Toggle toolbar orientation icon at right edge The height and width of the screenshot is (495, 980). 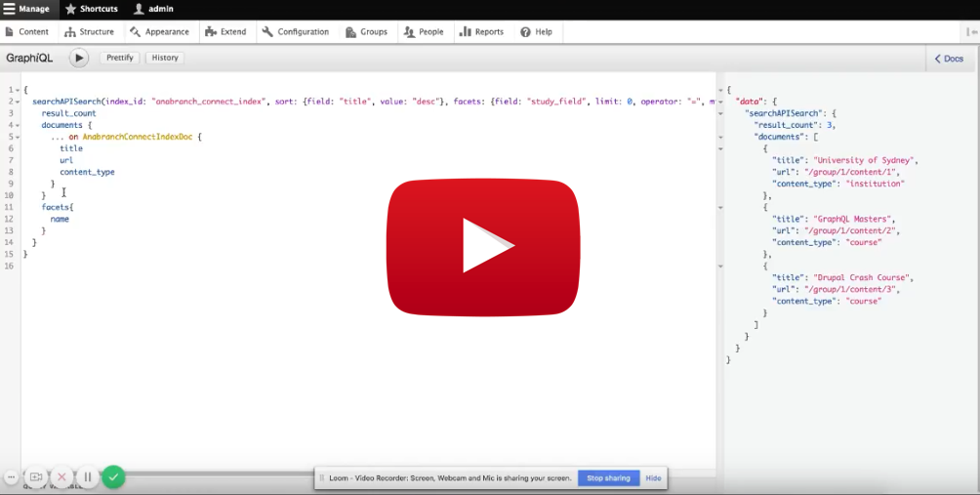[x=972, y=32]
